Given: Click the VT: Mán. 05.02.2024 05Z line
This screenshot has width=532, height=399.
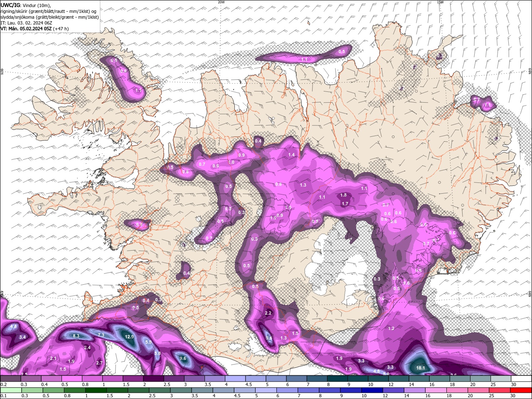Looking at the screenshot, I should click(x=35, y=29).
